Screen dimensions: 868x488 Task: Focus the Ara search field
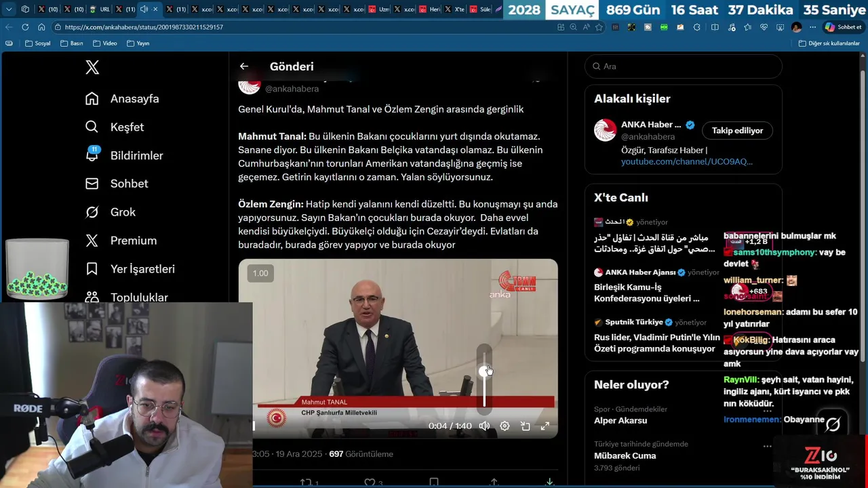tap(683, 66)
